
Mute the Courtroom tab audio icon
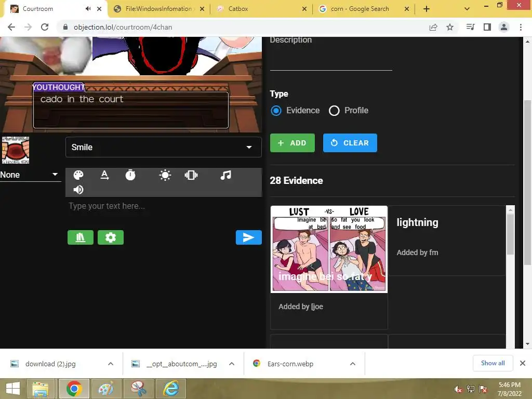tap(88, 9)
